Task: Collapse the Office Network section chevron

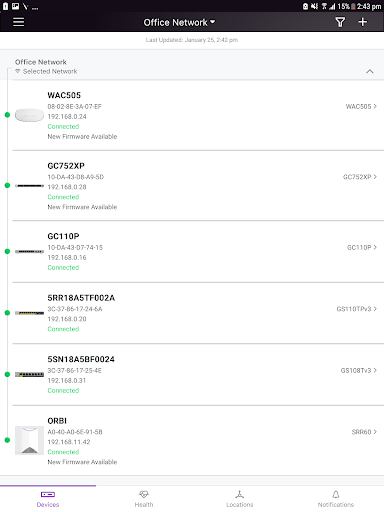Action: point(370,71)
